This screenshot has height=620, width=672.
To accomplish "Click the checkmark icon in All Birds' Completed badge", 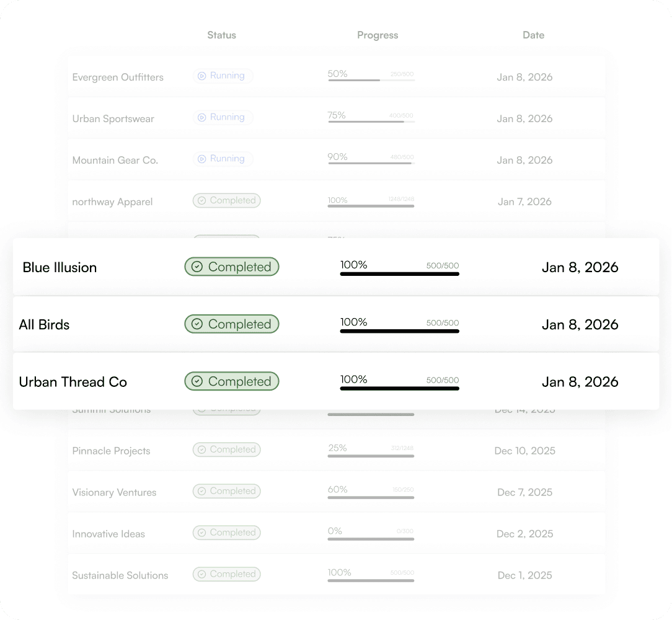I will [x=197, y=324].
